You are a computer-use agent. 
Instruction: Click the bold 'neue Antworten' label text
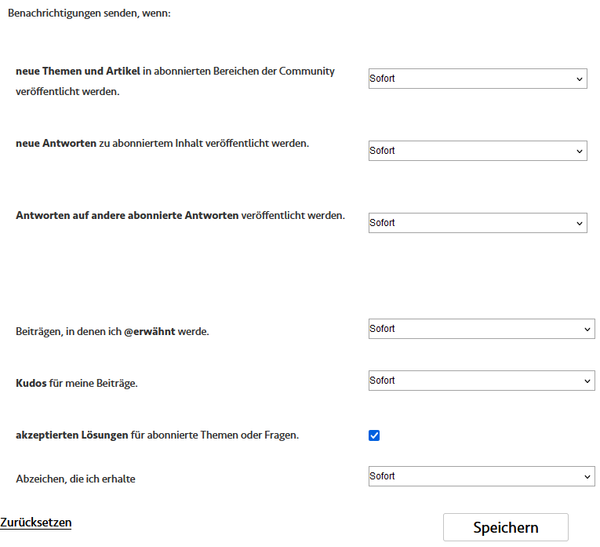[x=56, y=144]
